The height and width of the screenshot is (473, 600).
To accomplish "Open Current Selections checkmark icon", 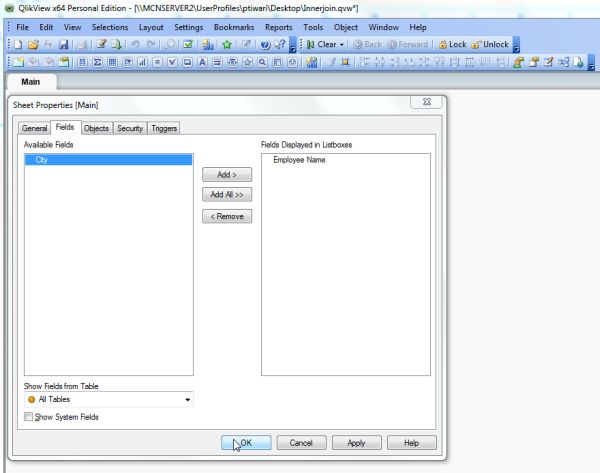I will click(x=188, y=44).
